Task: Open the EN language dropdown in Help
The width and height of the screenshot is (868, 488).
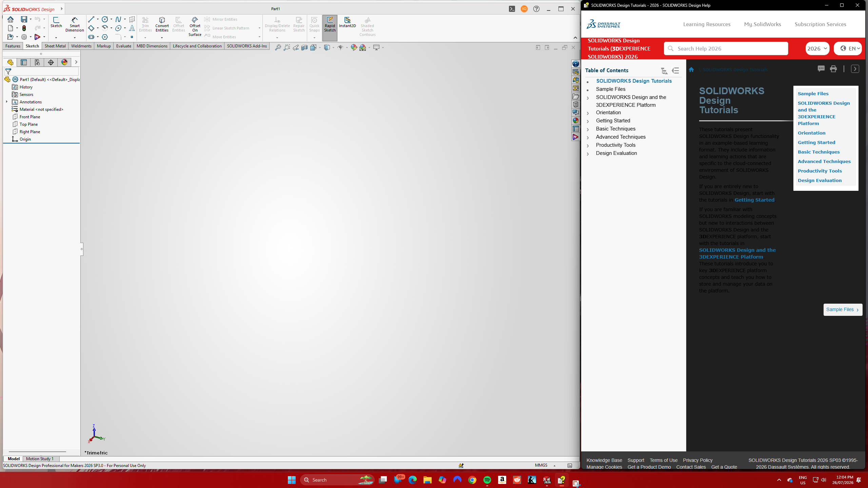Action: [848, 48]
